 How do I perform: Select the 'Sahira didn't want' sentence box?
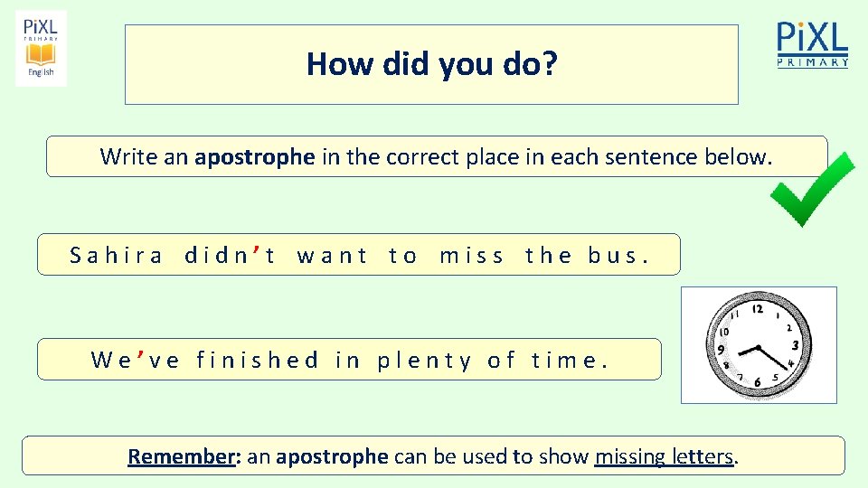click(359, 255)
